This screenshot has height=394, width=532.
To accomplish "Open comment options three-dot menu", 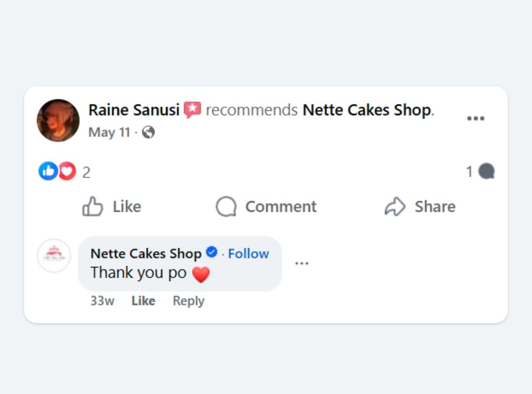I will click(x=301, y=263).
